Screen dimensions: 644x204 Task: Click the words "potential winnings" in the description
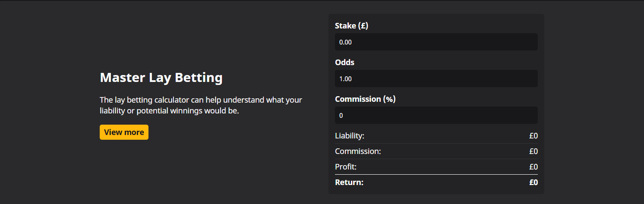pos(170,111)
